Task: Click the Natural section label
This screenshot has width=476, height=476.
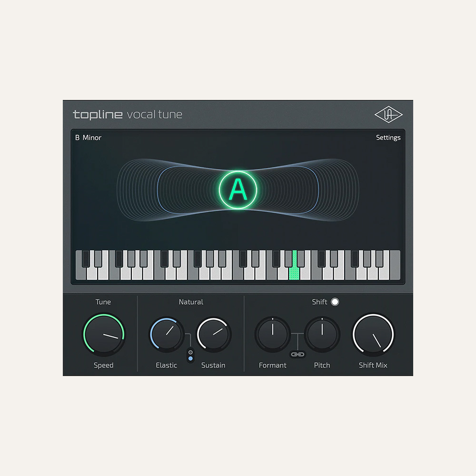Action: [x=191, y=302]
